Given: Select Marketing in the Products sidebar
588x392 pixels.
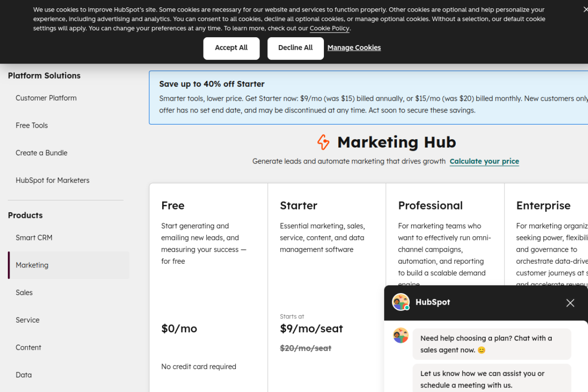Looking at the screenshot, I should click(x=32, y=265).
